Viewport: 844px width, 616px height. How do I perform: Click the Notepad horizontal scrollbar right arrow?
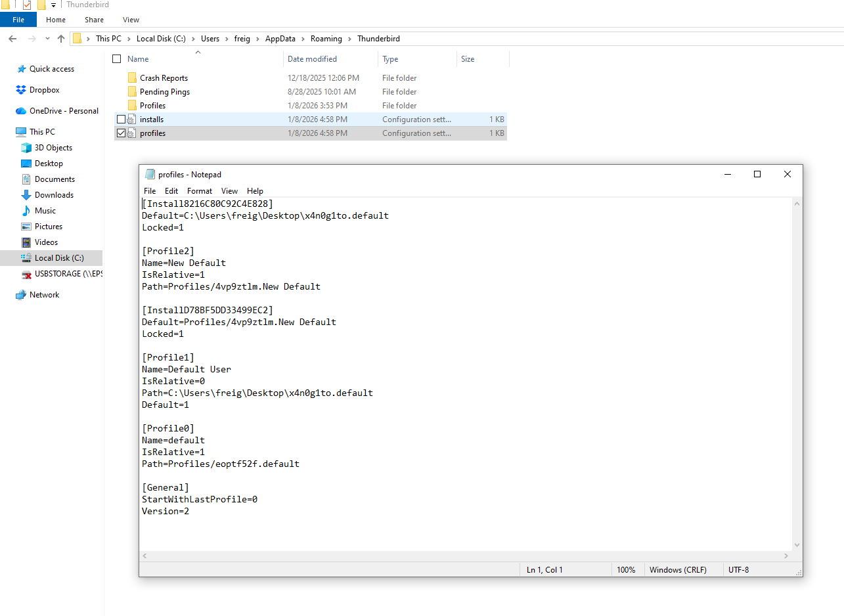[x=787, y=556]
